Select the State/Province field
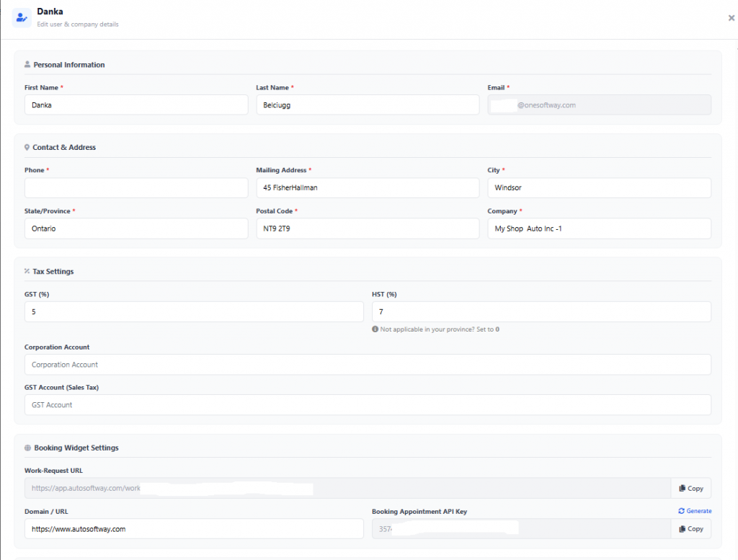Viewport: 738px width, 560px height. [x=135, y=228]
